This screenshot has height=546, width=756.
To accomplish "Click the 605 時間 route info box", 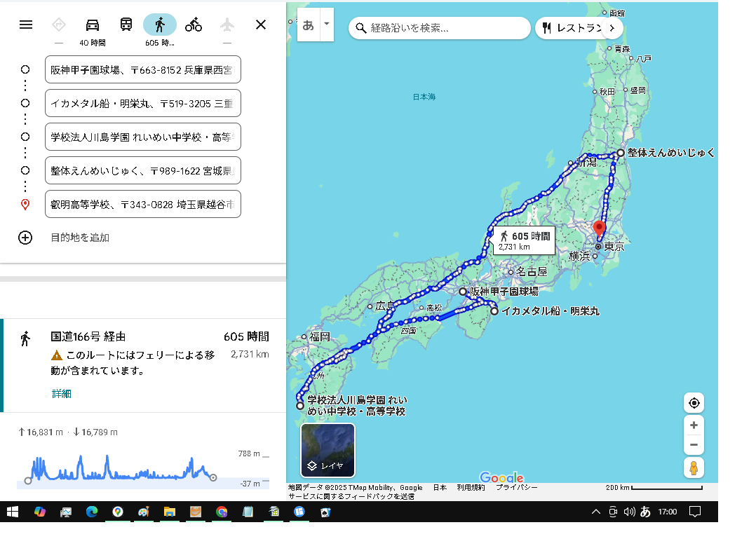I will pos(524,240).
